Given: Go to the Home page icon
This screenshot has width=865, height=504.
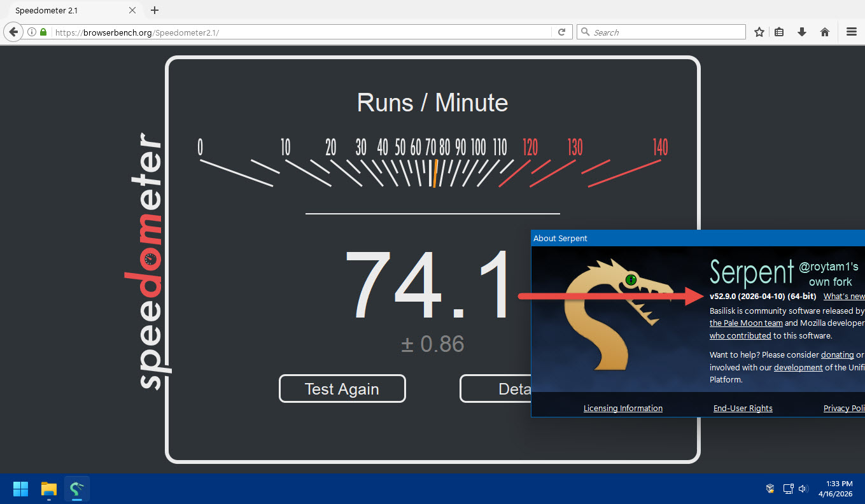Looking at the screenshot, I should [x=825, y=32].
